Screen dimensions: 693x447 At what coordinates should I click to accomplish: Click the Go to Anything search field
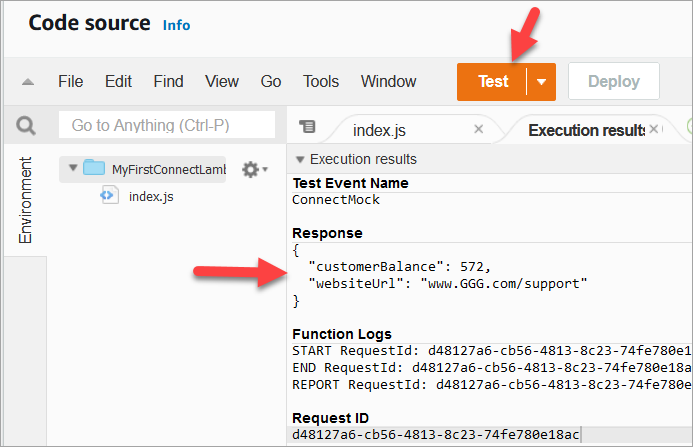[x=166, y=125]
